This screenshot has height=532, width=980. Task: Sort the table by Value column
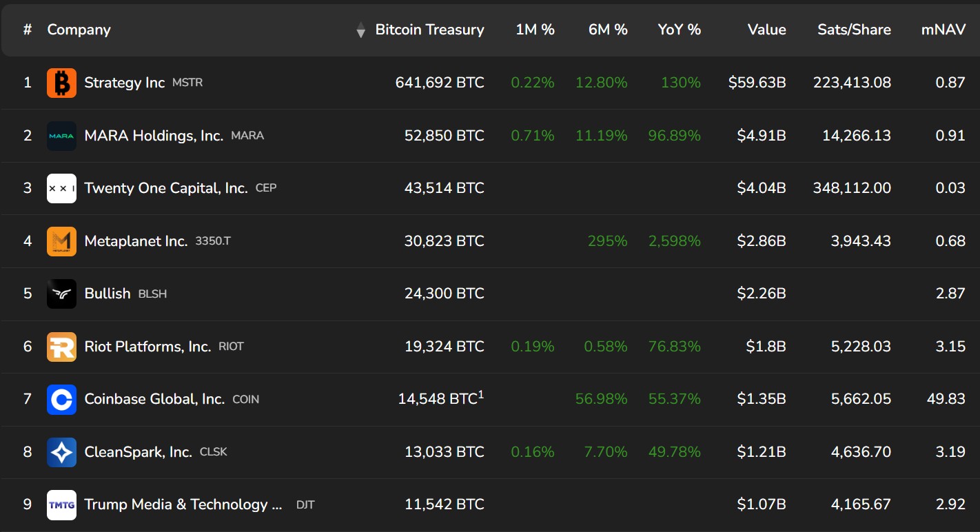766,30
